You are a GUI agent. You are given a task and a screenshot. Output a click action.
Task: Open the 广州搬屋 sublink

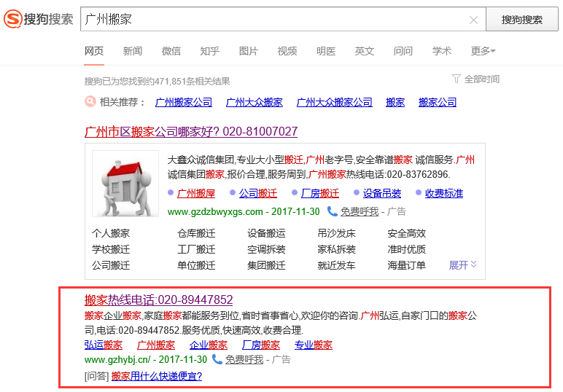point(196,193)
